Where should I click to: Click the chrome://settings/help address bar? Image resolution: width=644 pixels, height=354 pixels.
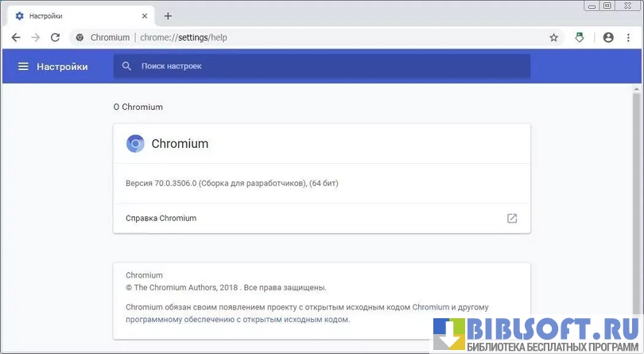318,37
